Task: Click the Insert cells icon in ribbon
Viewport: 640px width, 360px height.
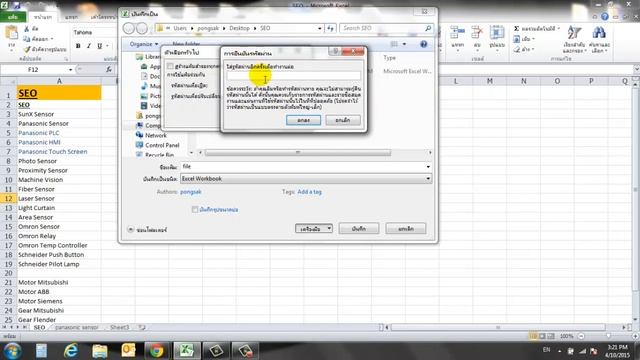Action: pyautogui.click(x=458, y=33)
